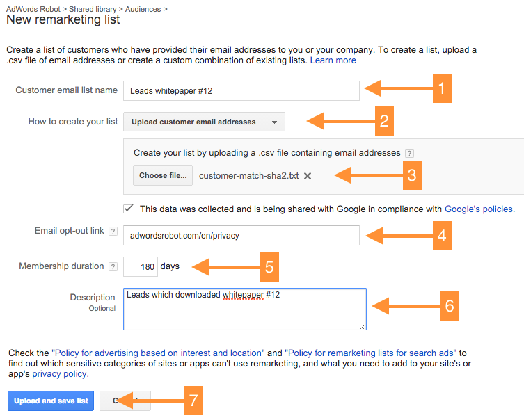524x420 pixels.
Task: Click the Upload and save list button
Action: pos(51,401)
